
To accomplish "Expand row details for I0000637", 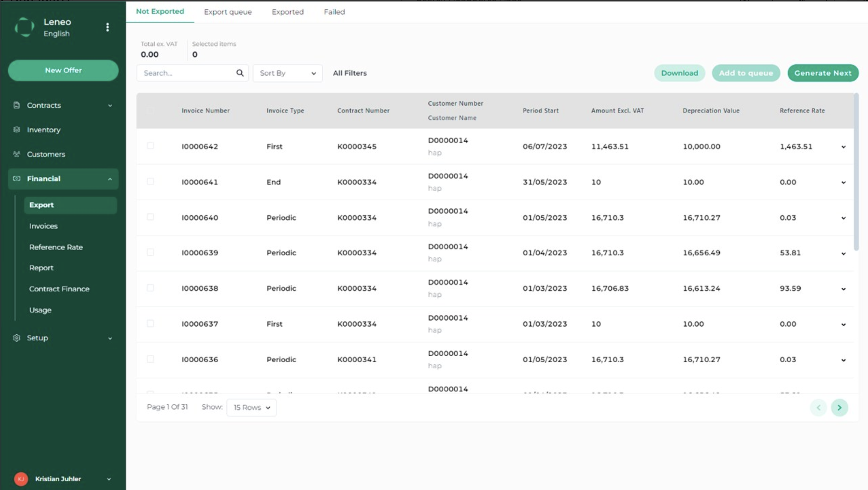I will click(843, 325).
